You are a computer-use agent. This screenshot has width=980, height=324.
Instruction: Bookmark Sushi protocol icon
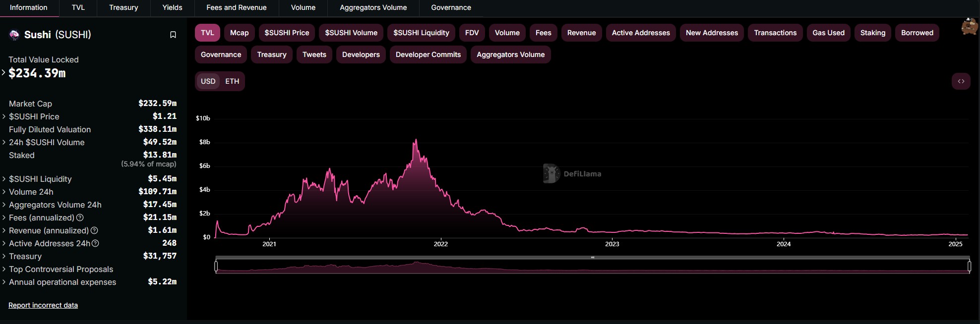(173, 35)
